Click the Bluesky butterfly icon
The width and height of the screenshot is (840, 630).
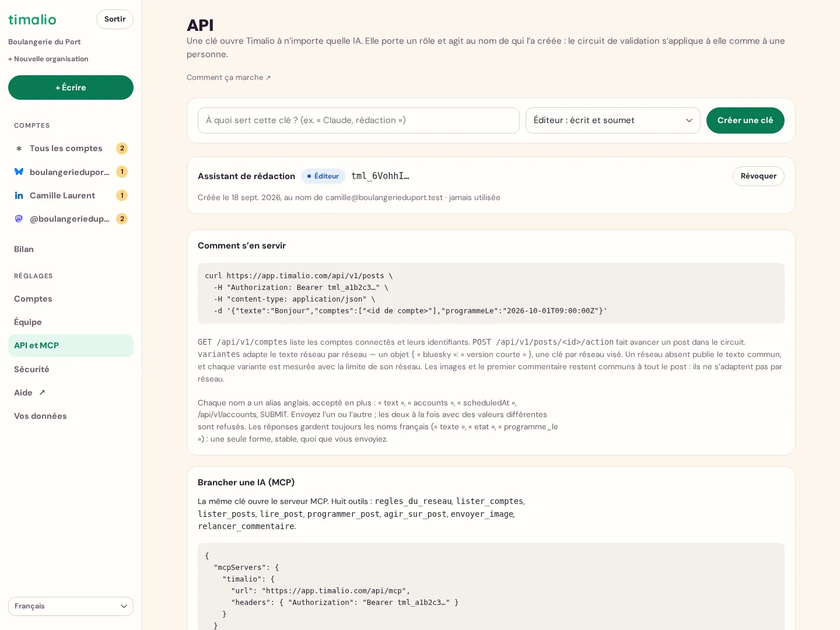pyautogui.click(x=19, y=172)
